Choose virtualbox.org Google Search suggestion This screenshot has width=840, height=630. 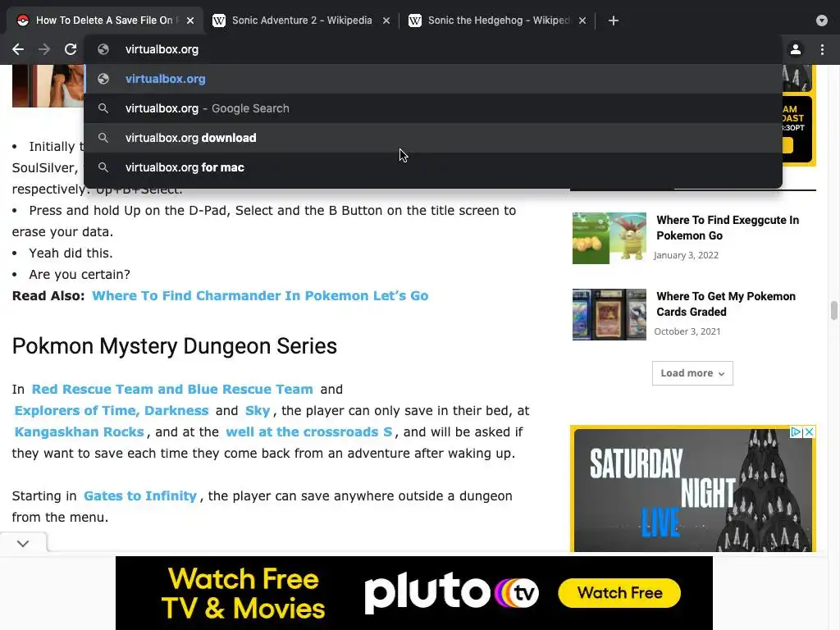(433, 108)
